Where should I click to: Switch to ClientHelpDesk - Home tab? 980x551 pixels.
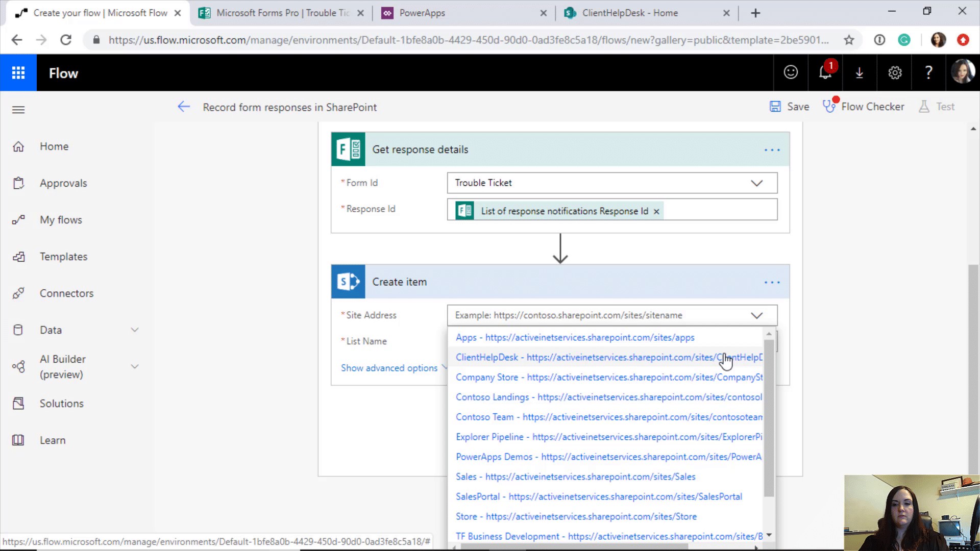point(647,13)
